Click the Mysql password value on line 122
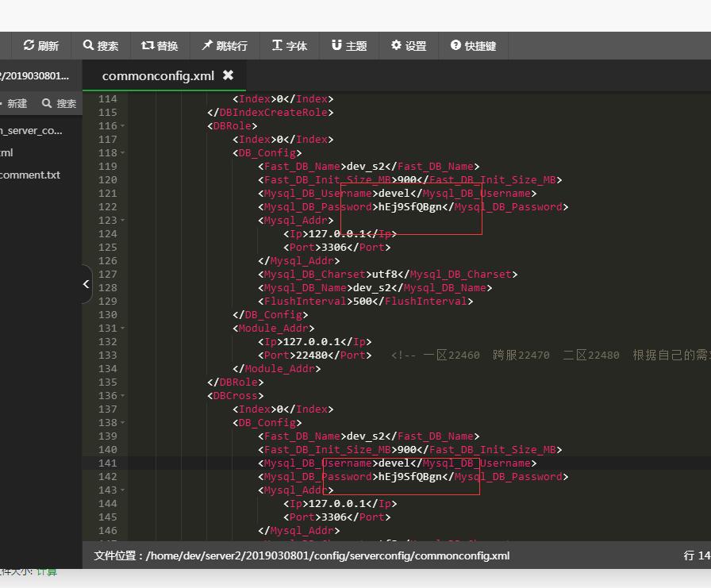Viewport: 711px width, 588px height. click(410, 207)
